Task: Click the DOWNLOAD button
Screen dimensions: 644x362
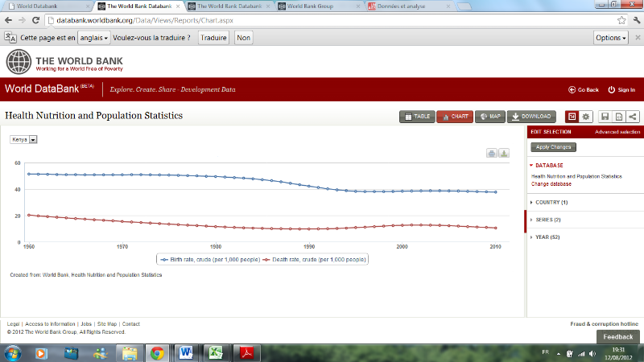Action: pyautogui.click(x=531, y=117)
